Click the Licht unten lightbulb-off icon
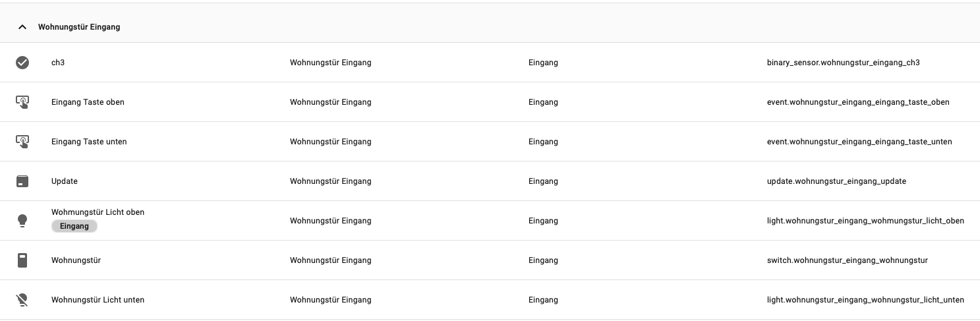 tap(22, 300)
